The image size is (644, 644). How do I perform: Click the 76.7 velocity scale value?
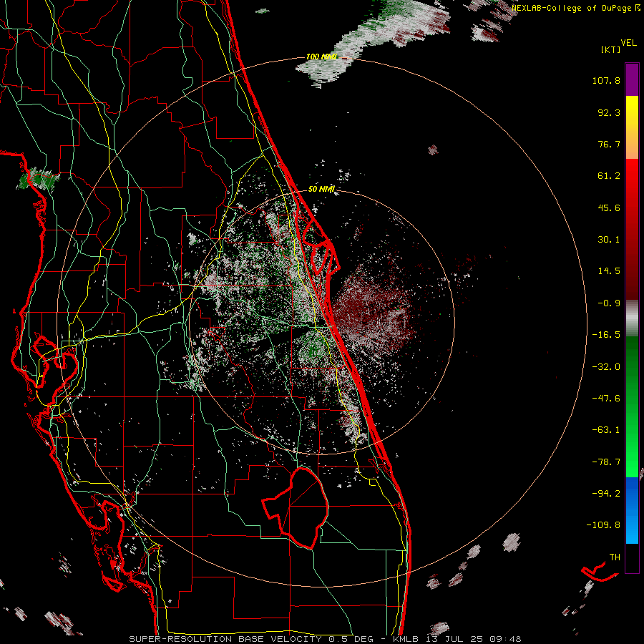coord(609,144)
